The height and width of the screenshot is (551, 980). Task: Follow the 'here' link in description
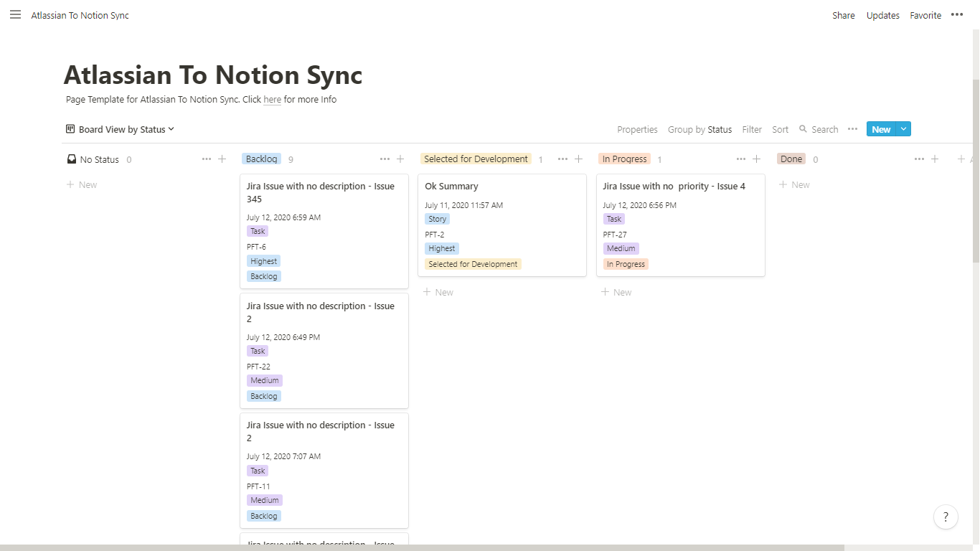click(272, 100)
